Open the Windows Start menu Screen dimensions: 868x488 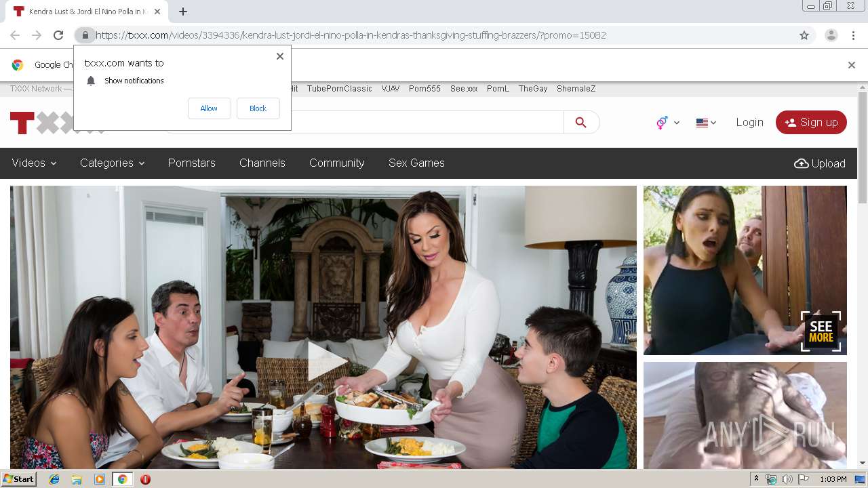18,479
